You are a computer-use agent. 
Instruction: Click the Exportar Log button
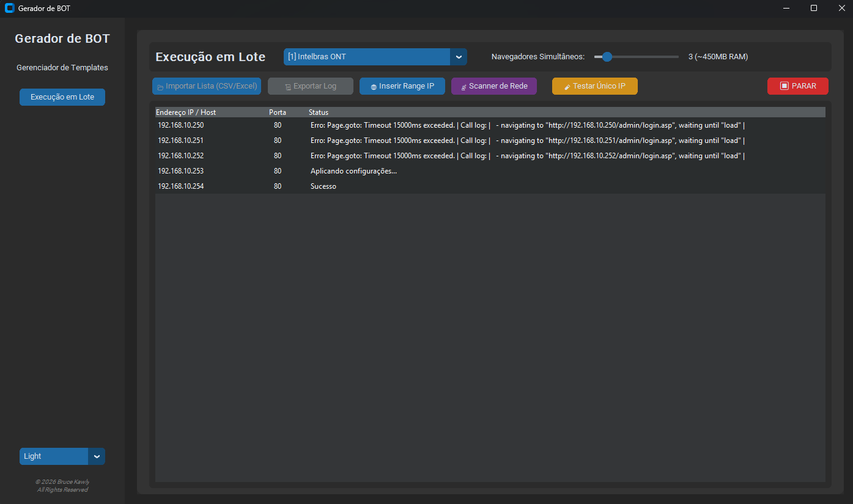point(311,86)
